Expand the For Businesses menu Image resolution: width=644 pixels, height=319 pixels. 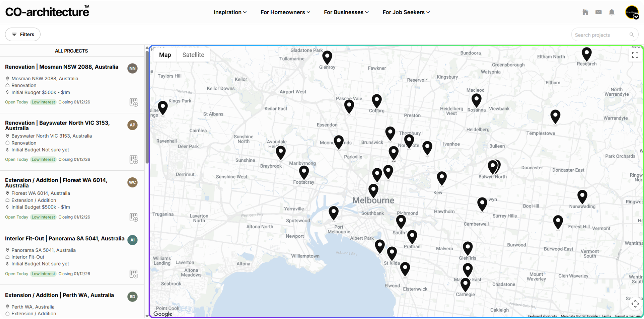[x=346, y=12]
